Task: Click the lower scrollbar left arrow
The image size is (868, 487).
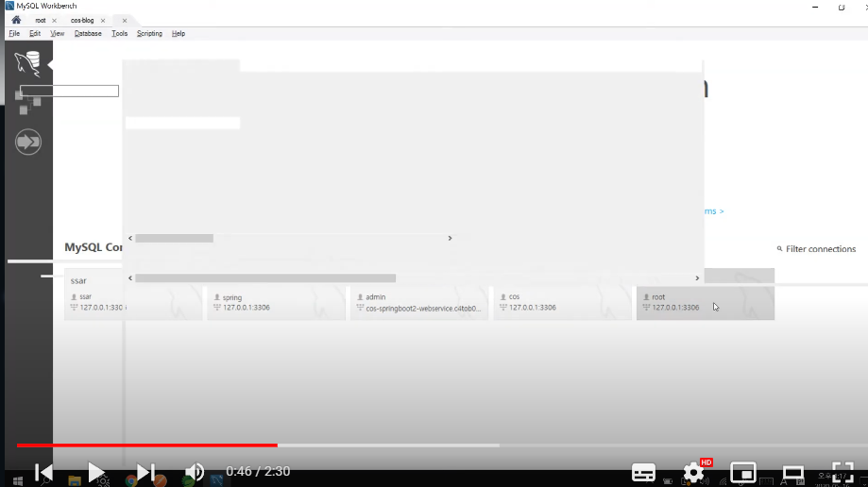Action: pos(130,277)
